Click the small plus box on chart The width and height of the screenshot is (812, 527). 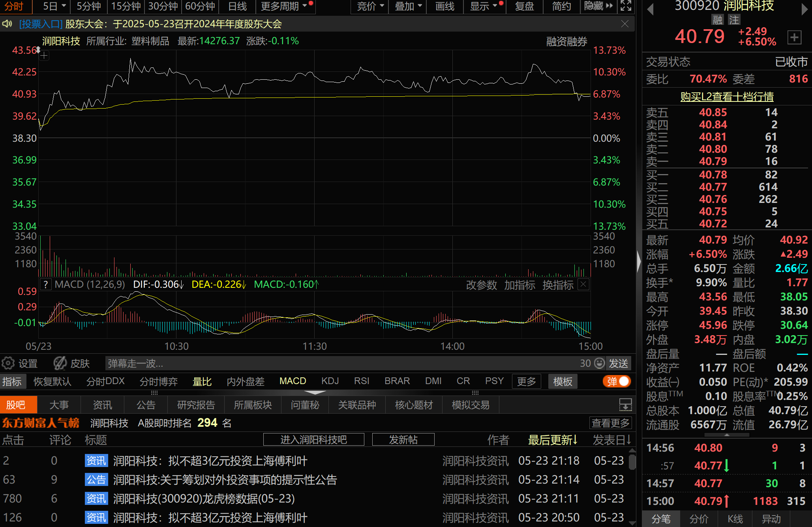(44, 56)
